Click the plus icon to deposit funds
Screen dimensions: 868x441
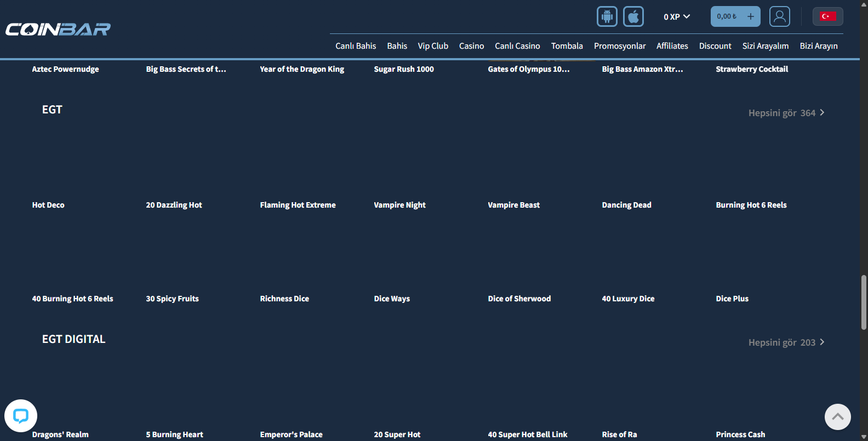click(751, 16)
